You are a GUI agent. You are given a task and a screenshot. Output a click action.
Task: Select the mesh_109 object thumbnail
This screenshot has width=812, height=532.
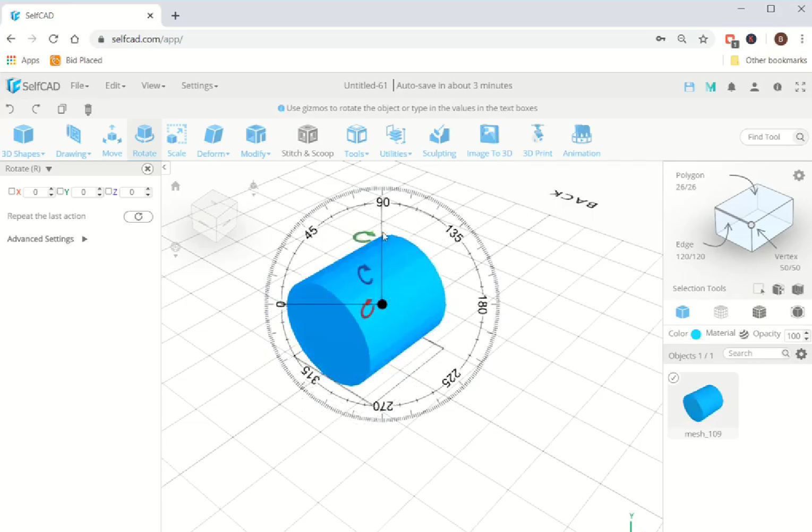(703, 406)
